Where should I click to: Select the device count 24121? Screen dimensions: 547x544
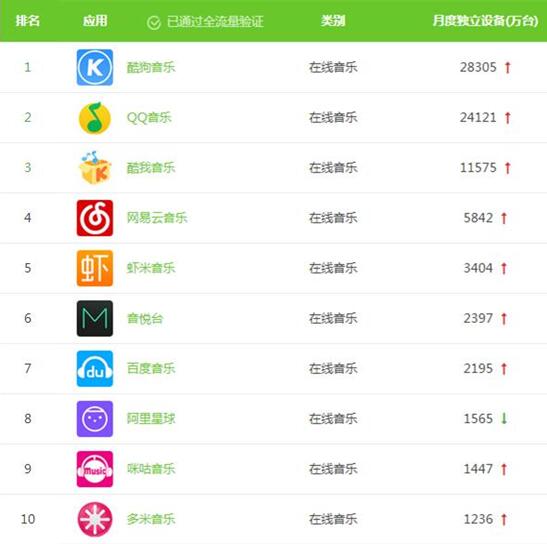tap(478, 118)
